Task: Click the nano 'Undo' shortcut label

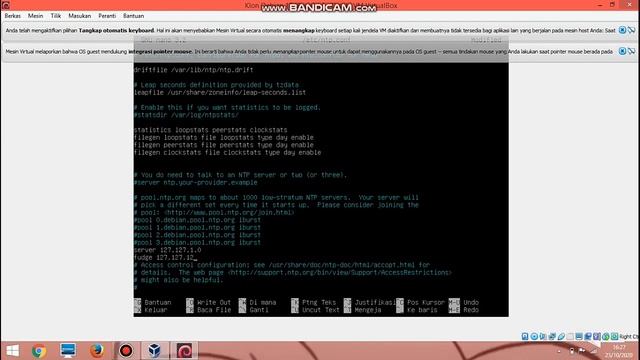Action: (471, 302)
